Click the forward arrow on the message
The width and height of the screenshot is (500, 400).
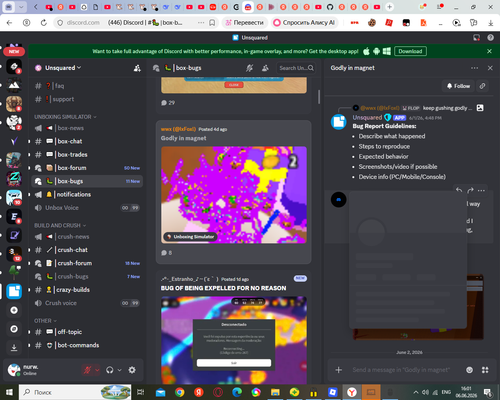470,191
